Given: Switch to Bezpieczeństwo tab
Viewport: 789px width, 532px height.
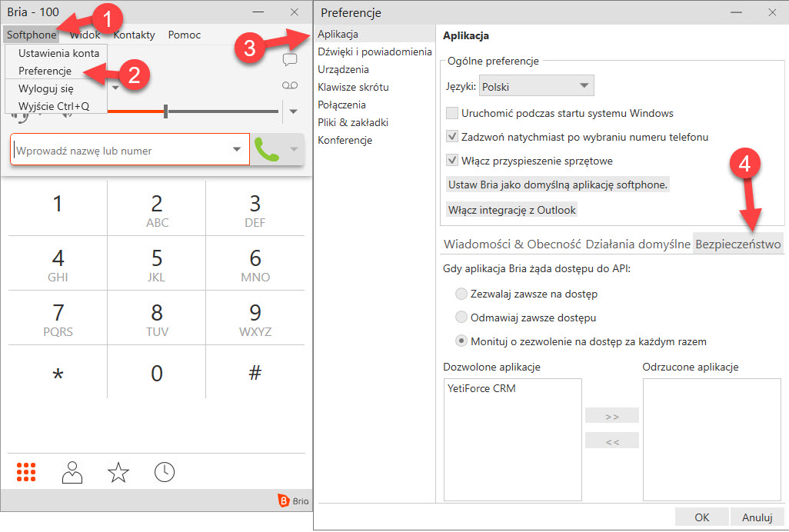Looking at the screenshot, I should click(737, 244).
